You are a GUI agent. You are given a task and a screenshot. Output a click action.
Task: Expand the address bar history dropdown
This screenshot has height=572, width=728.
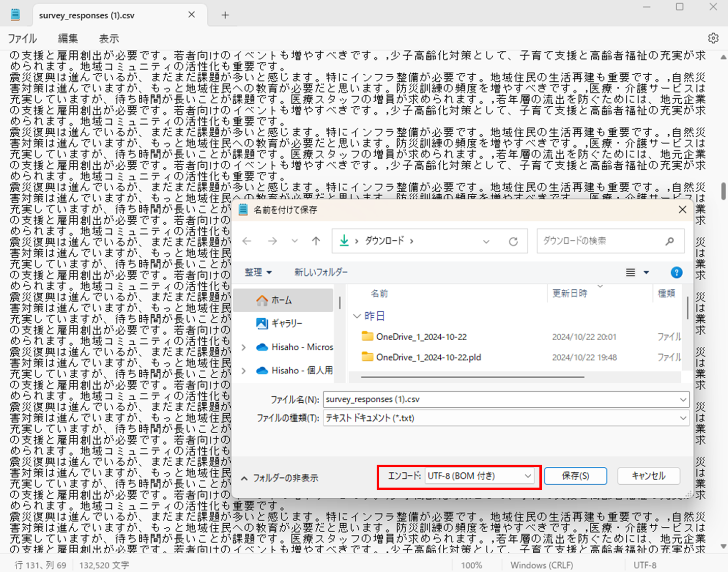[x=487, y=242]
